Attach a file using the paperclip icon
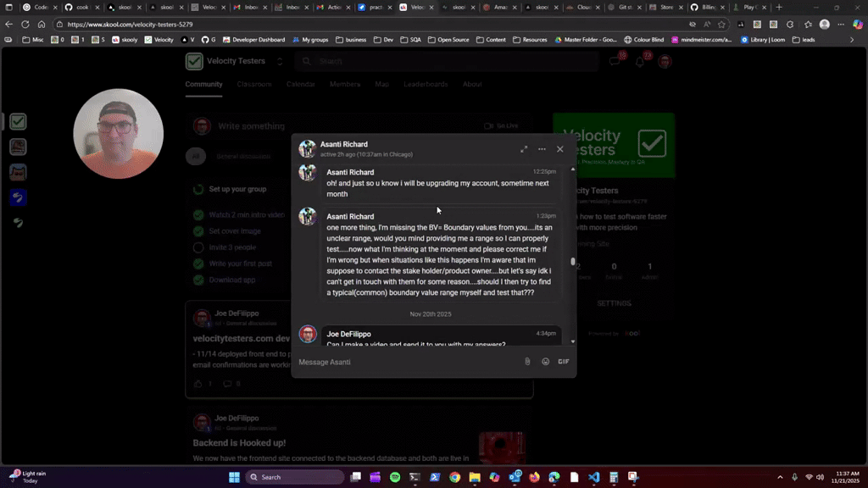 (x=527, y=361)
